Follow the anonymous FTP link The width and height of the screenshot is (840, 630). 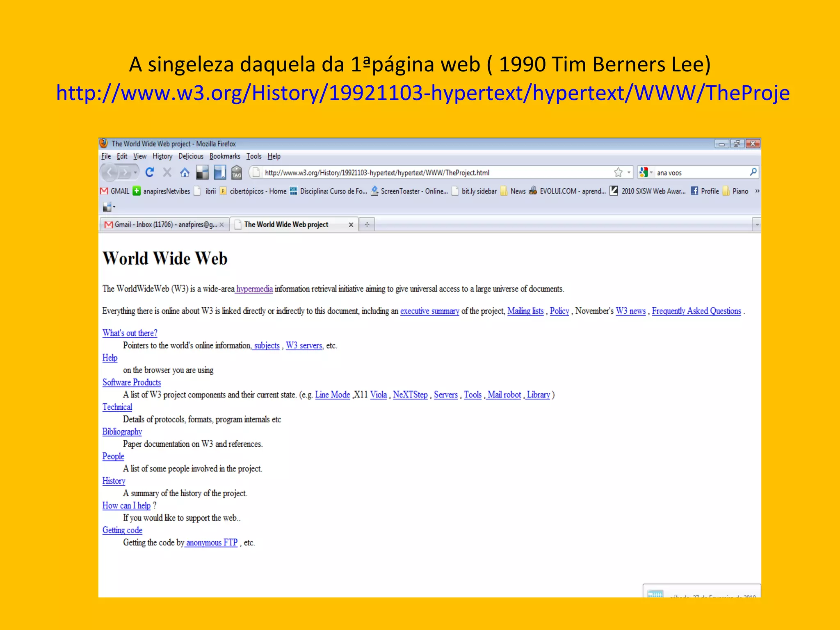point(212,543)
